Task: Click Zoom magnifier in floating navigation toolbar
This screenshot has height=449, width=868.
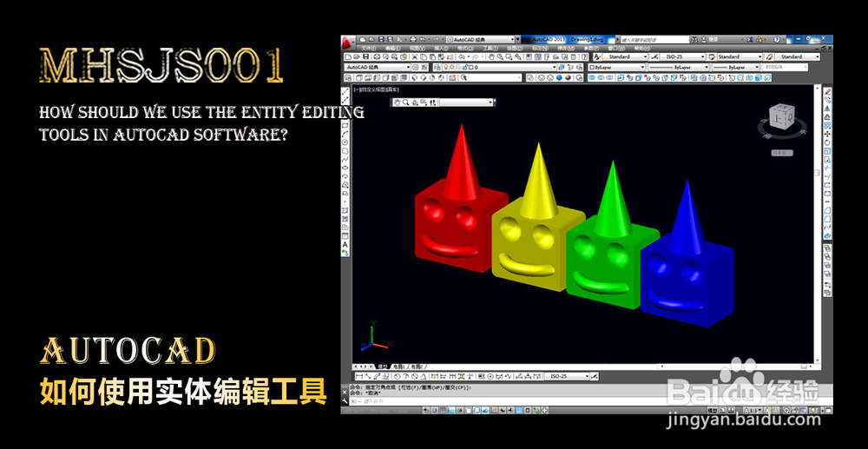Action: coord(405,102)
